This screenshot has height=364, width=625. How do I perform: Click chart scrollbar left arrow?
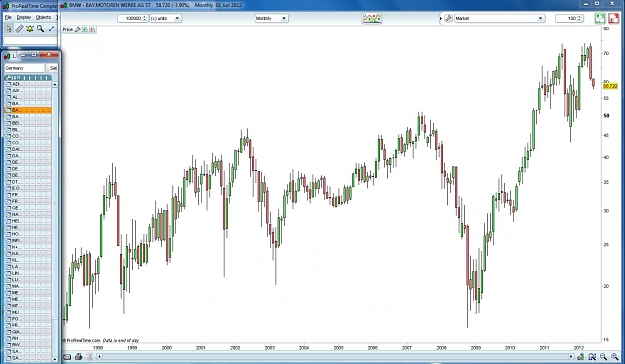point(99,356)
